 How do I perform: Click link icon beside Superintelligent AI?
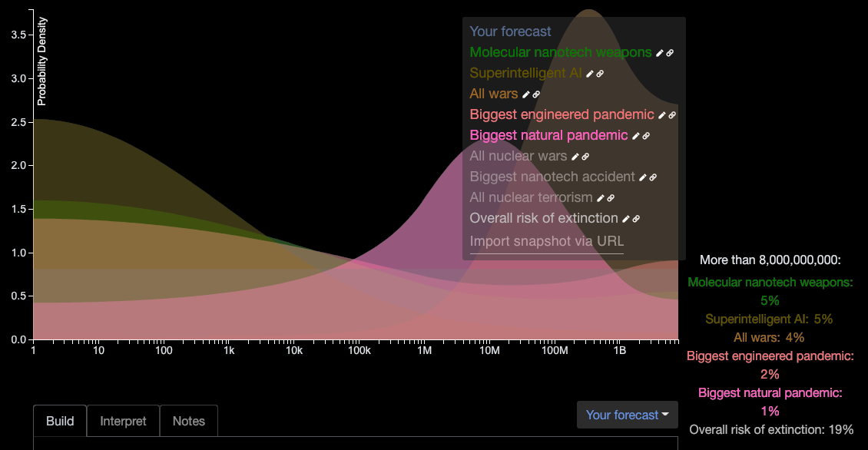point(600,74)
